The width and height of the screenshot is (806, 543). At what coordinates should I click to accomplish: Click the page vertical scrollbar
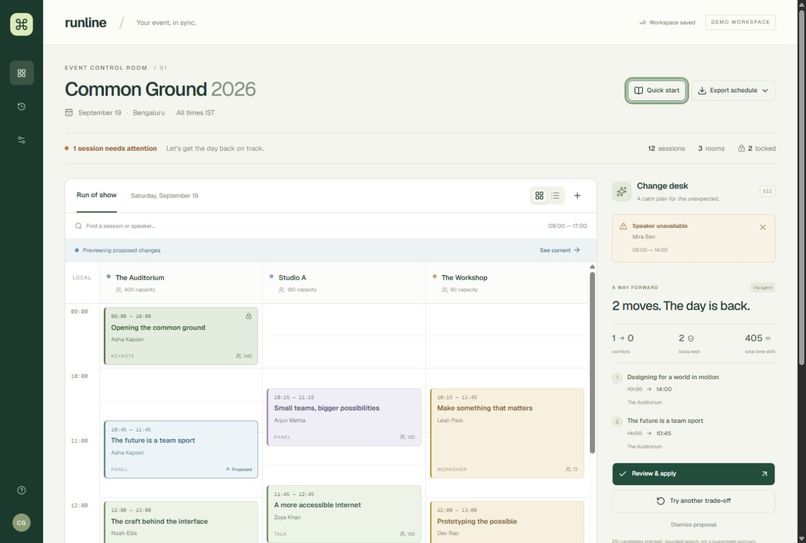pyautogui.click(x=801, y=188)
